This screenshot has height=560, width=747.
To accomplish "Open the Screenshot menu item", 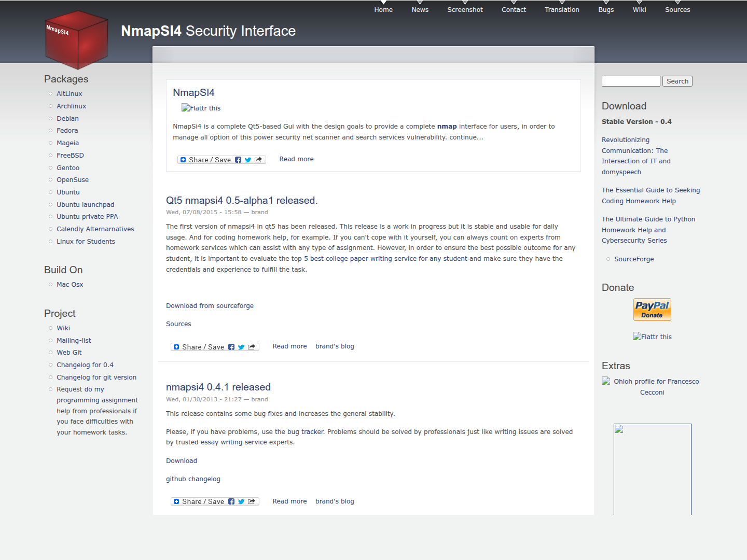I will point(465,10).
